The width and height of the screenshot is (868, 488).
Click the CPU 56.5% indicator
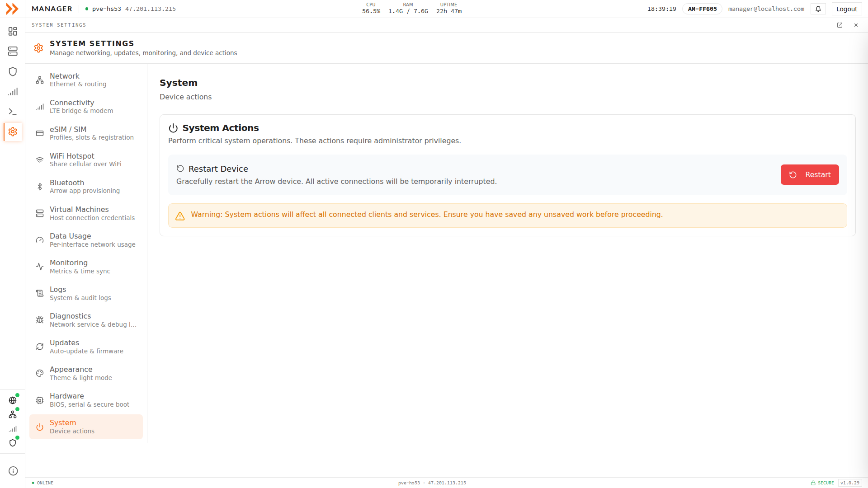[x=371, y=8]
